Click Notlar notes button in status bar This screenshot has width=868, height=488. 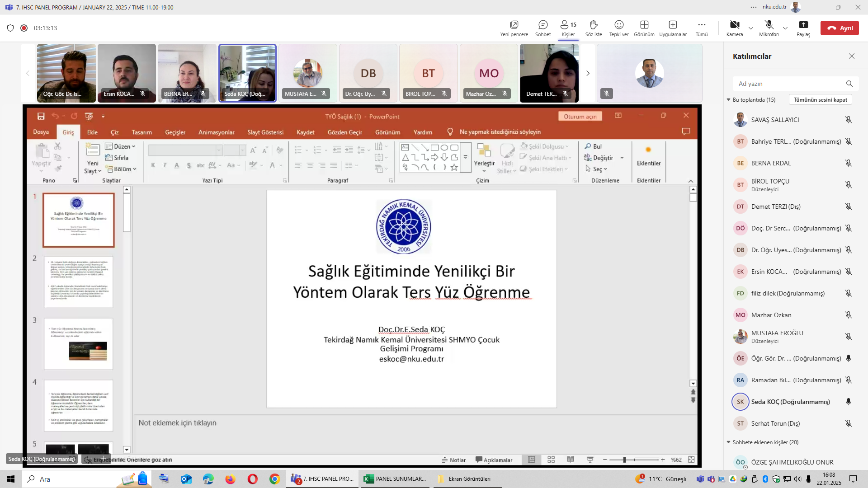click(x=453, y=460)
